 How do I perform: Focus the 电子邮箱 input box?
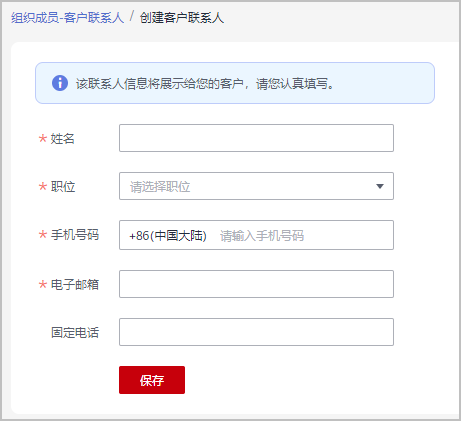click(x=256, y=284)
